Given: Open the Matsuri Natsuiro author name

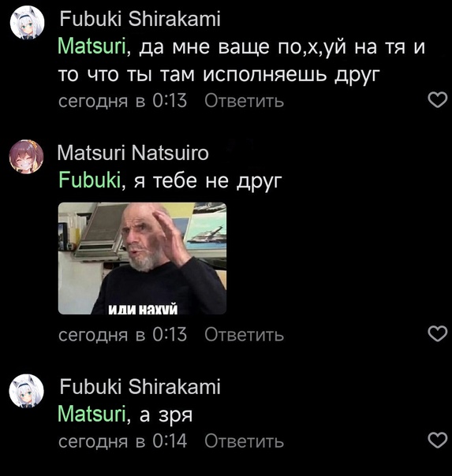Looking at the screenshot, I should [x=133, y=153].
